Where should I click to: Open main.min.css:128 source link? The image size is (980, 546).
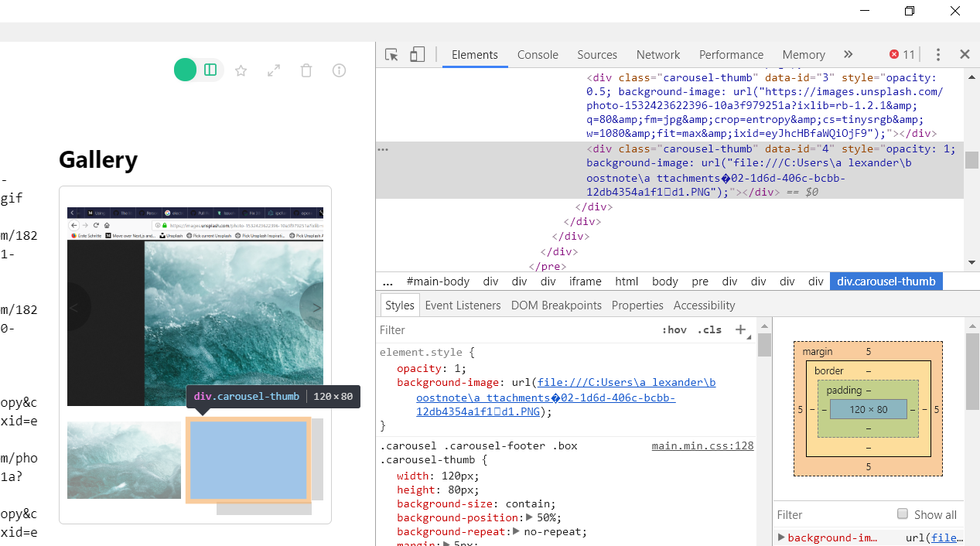[702, 445]
